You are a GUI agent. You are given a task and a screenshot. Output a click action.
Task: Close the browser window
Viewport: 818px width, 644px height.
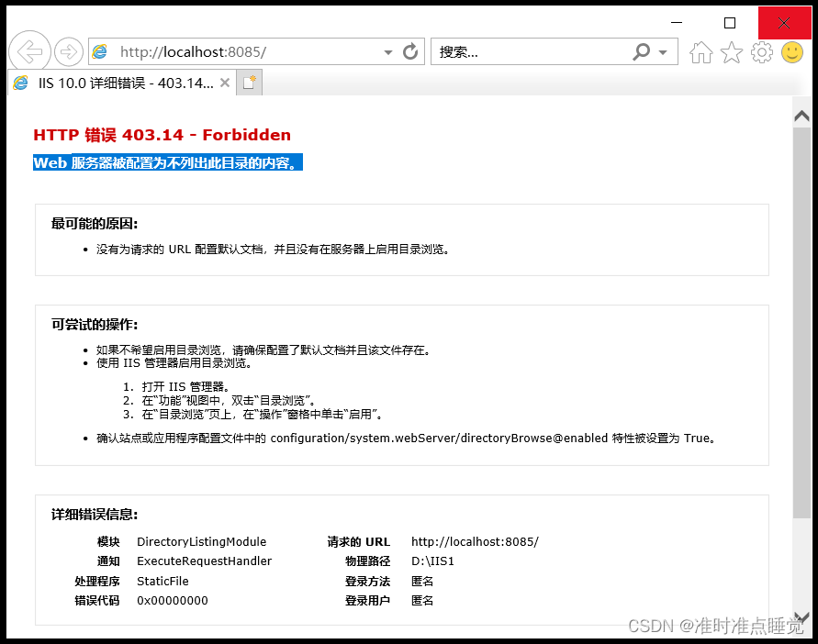784,22
